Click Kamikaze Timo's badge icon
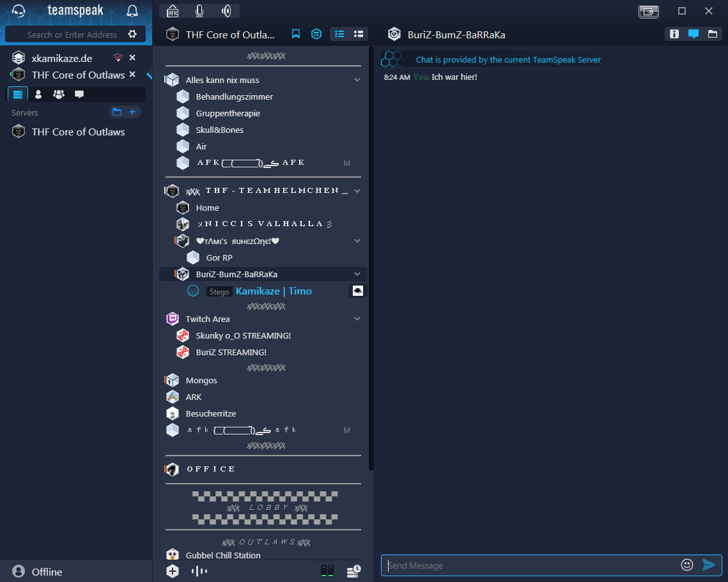 tap(357, 291)
